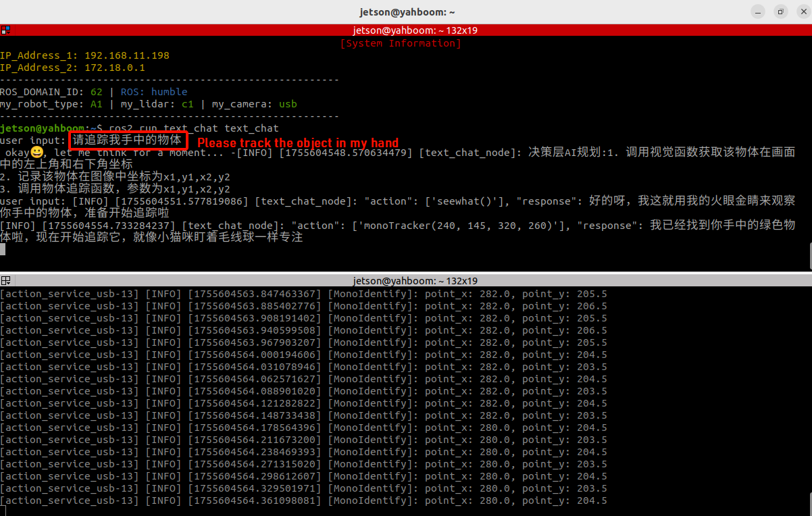
Task: Click the log line stamped 1755604564.062571627
Action: [303, 379]
